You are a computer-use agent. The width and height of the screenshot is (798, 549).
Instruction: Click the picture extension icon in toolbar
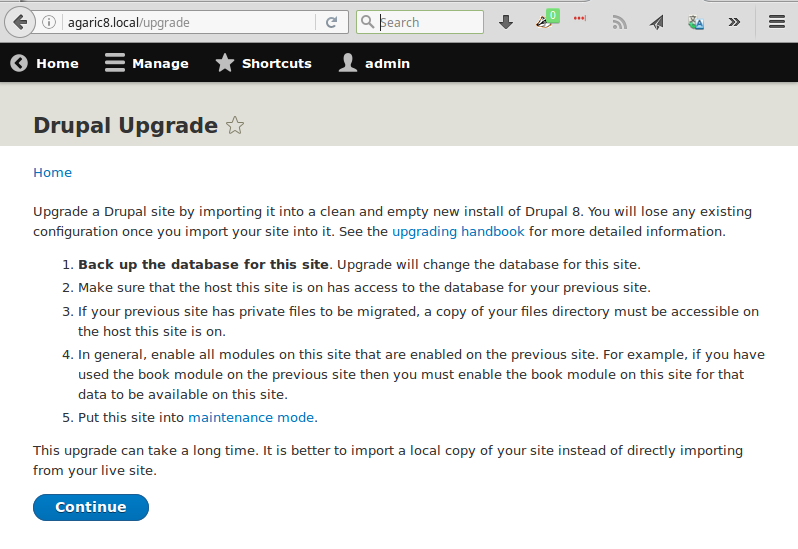pyautogui.click(x=696, y=22)
